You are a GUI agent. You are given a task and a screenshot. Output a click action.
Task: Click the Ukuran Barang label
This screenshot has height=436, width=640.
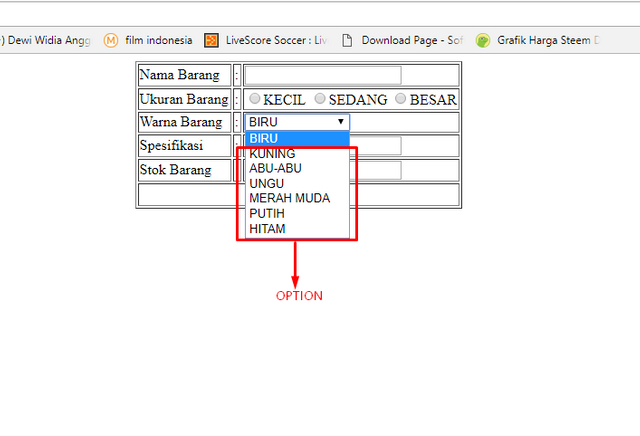pyautogui.click(x=184, y=99)
